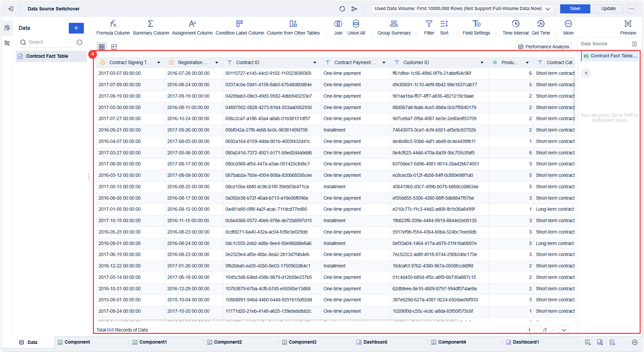Select the Contract Fact Table data source step
This screenshot has width=644, height=352.
610,56
